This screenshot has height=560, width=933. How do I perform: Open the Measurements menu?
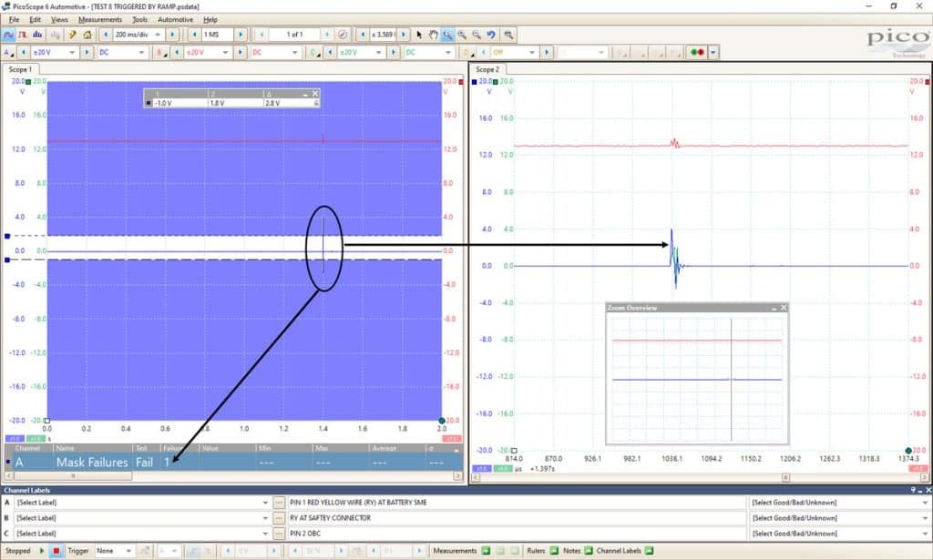[x=100, y=20]
